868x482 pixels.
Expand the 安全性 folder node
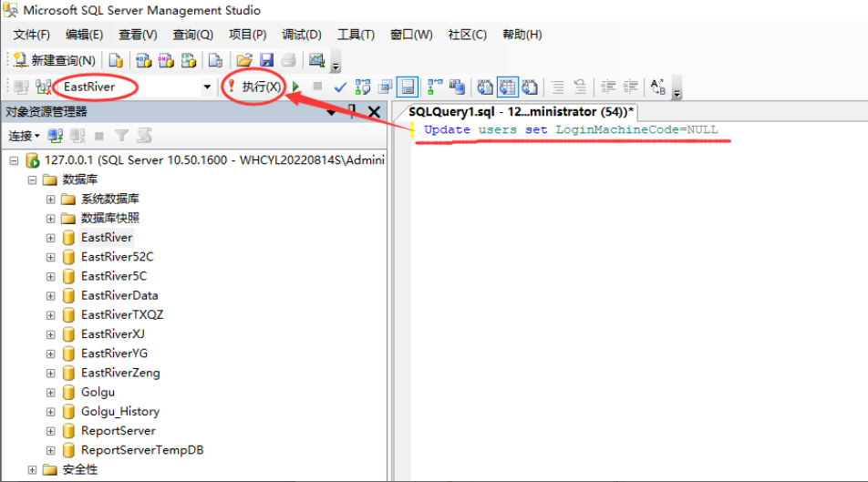(32, 470)
